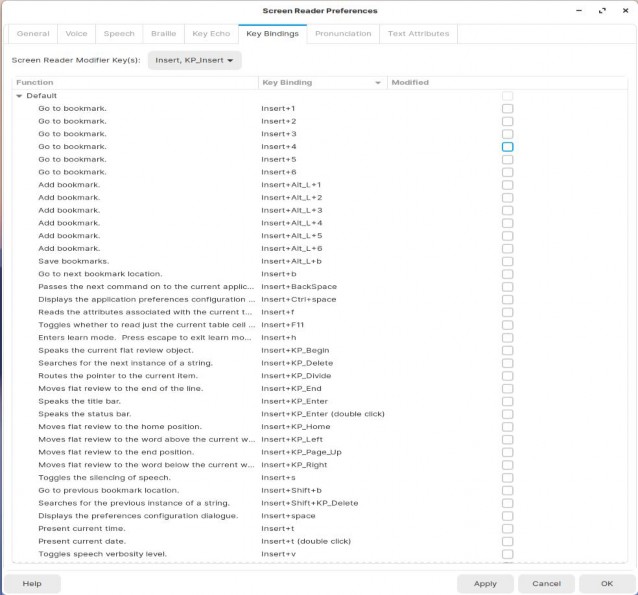The width and height of the screenshot is (638, 595).
Task: Sort by Key Binding column arrow
Action: point(378,83)
